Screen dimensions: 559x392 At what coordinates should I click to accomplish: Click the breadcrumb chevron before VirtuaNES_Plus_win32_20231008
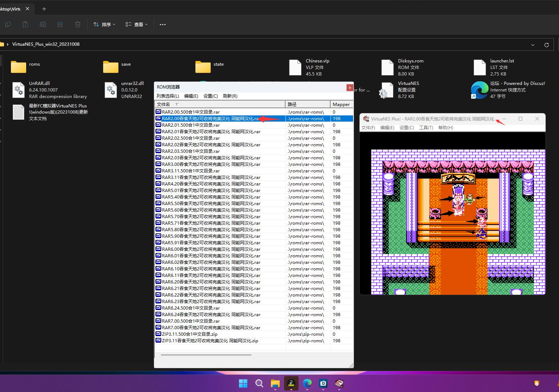pos(8,44)
